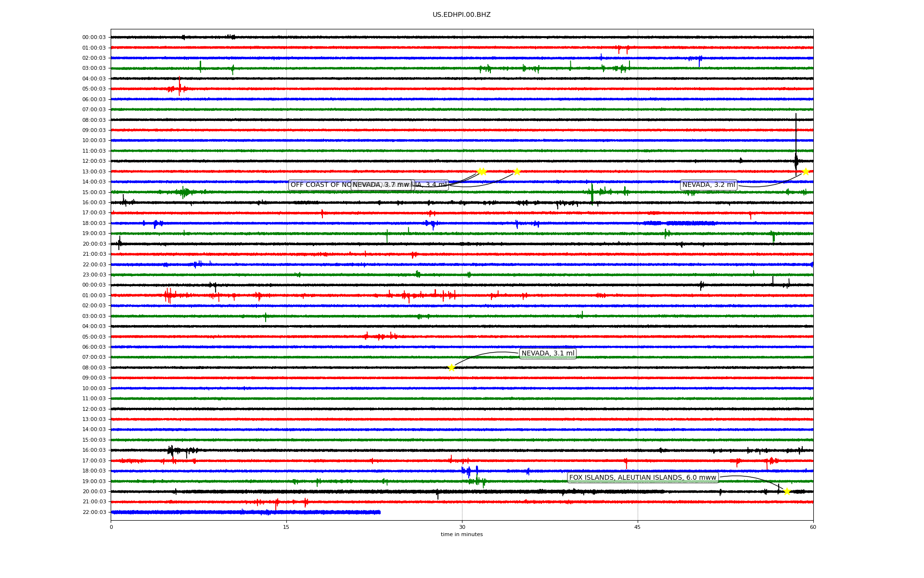Click the 'NEVADA, 3.7 mw' annotation box

(382, 185)
